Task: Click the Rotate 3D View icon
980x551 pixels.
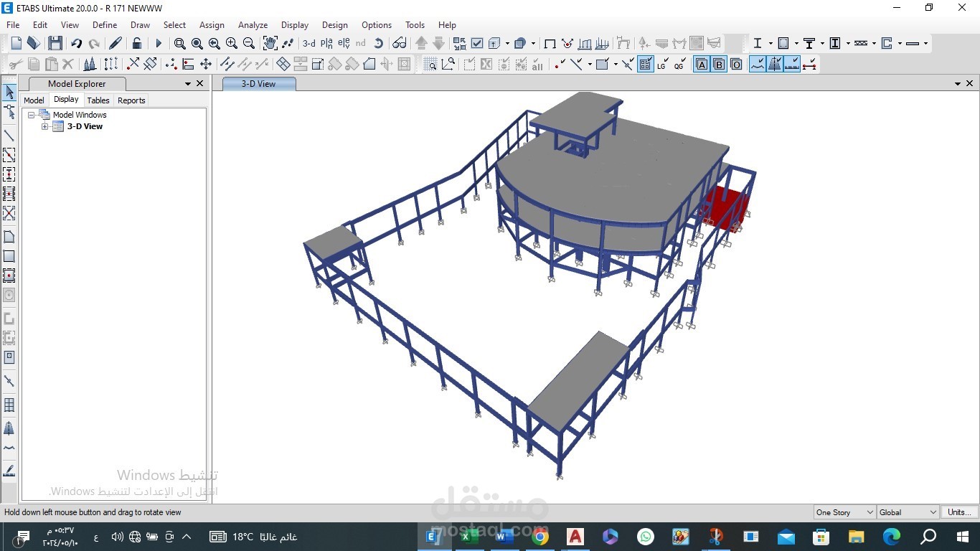Action: pos(379,44)
